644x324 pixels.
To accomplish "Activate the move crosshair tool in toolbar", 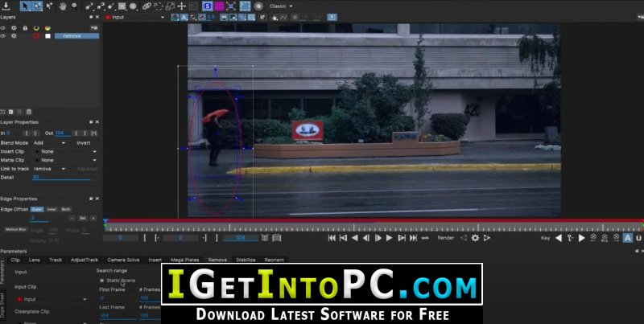I will coord(182,6).
